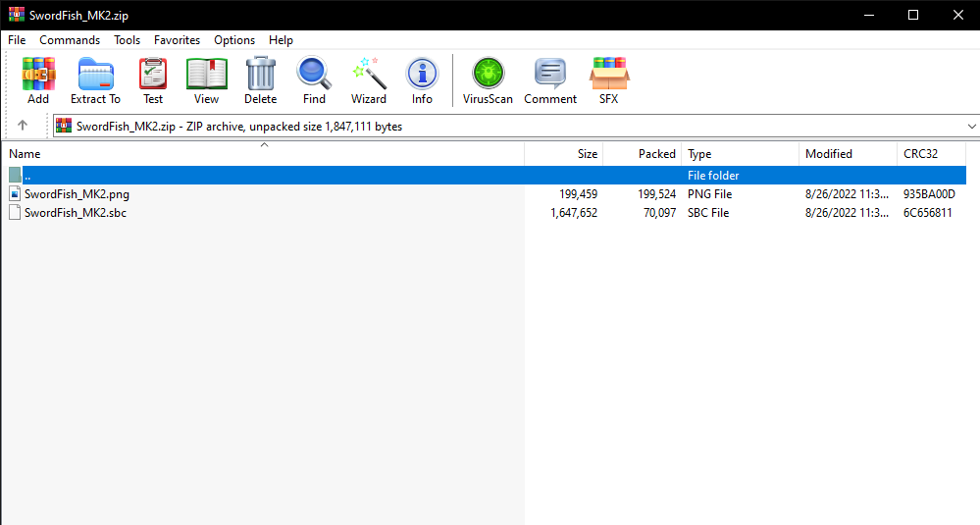
Task: Go up one folder level arrow
Action: pyautogui.click(x=23, y=126)
